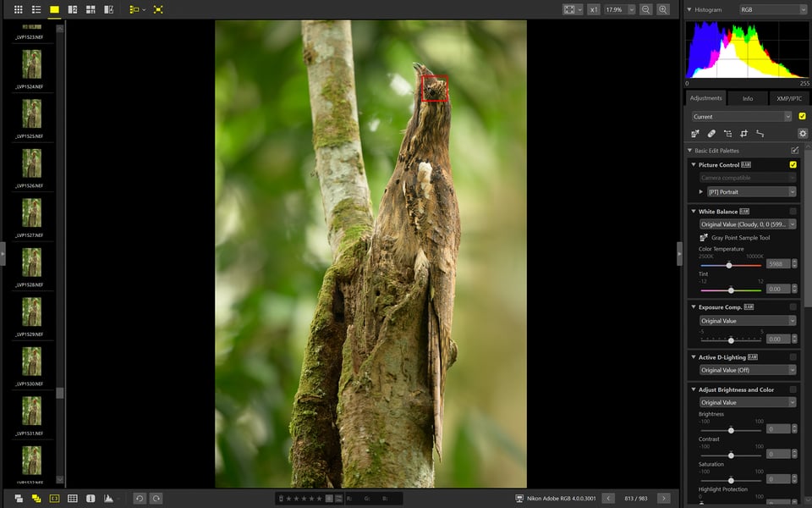Click the Color Temperature slider handle
The height and width of the screenshot is (508, 812).
(x=729, y=265)
